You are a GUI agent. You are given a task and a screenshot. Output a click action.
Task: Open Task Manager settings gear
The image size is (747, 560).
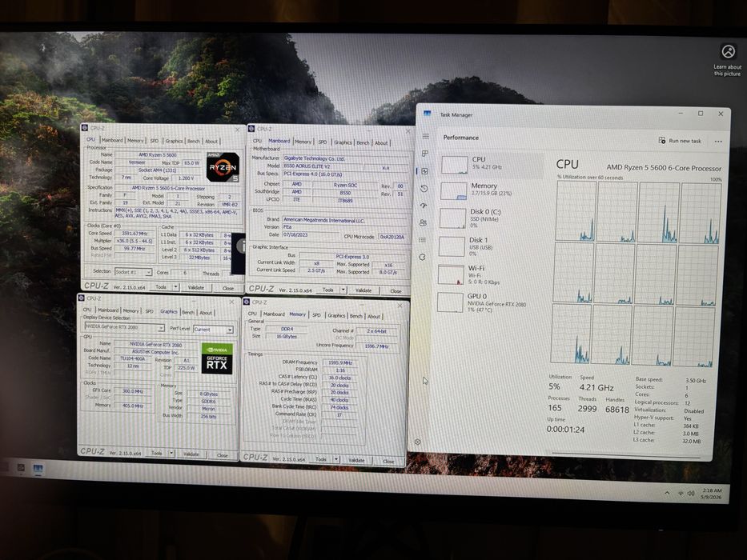[x=418, y=442]
